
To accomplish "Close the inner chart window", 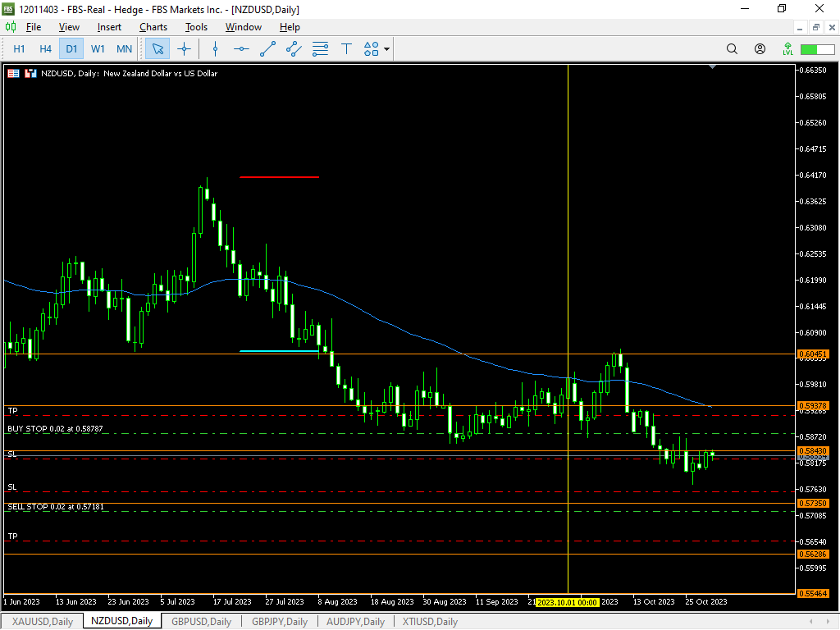I will (832, 27).
